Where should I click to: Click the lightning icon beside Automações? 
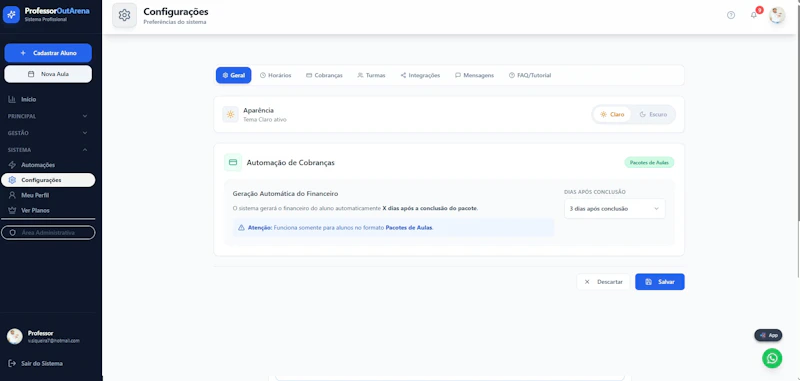(12, 165)
